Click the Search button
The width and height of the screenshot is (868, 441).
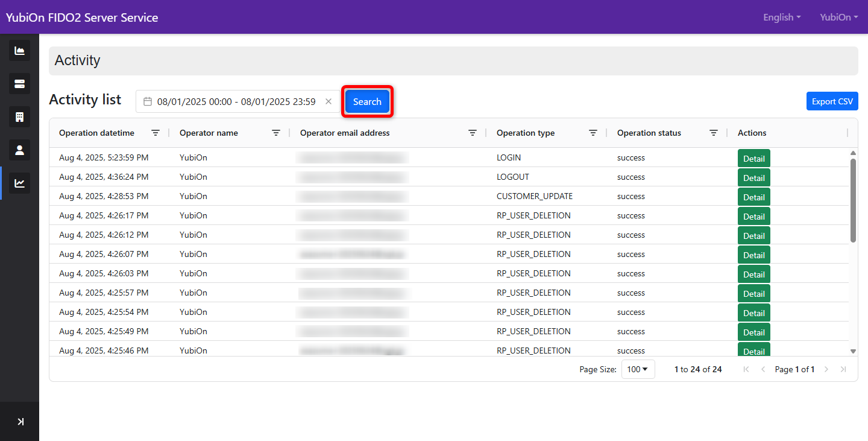point(367,101)
